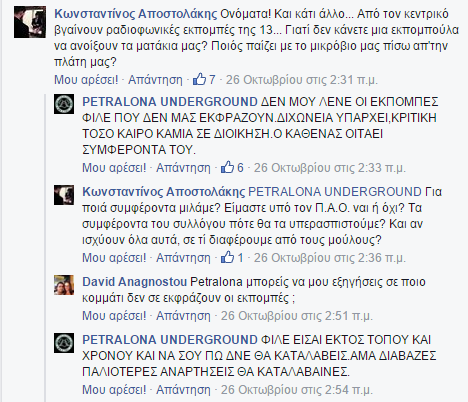The height and width of the screenshot is (402, 468).
Task: Click thumbs-up icon showing 6 likes
Action: point(227,167)
